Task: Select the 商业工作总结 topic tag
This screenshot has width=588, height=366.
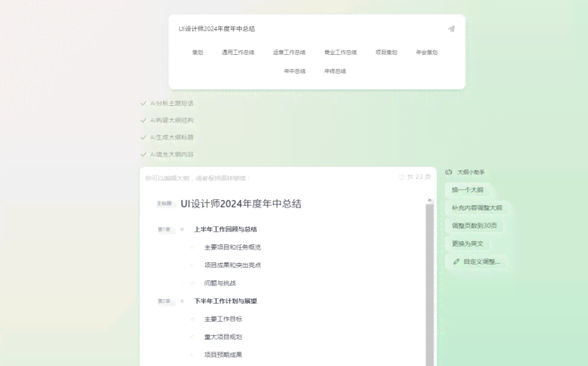Action: pyautogui.click(x=341, y=52)
